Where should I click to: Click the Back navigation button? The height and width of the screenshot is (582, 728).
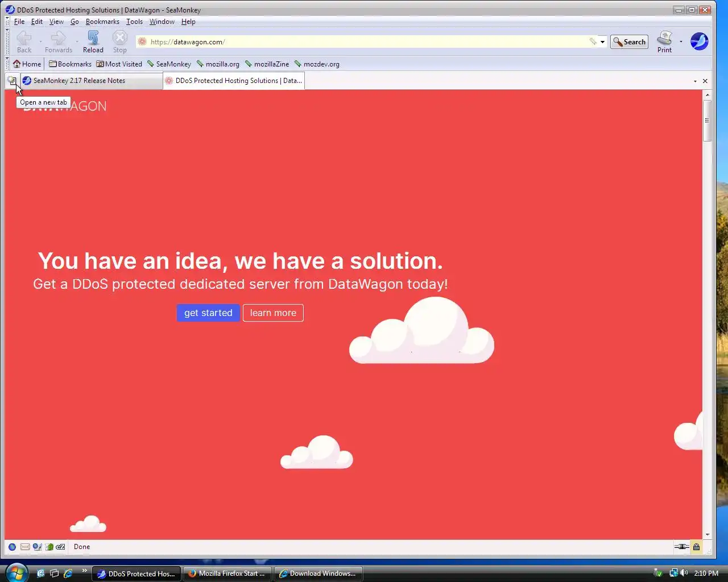pos(24,41)
